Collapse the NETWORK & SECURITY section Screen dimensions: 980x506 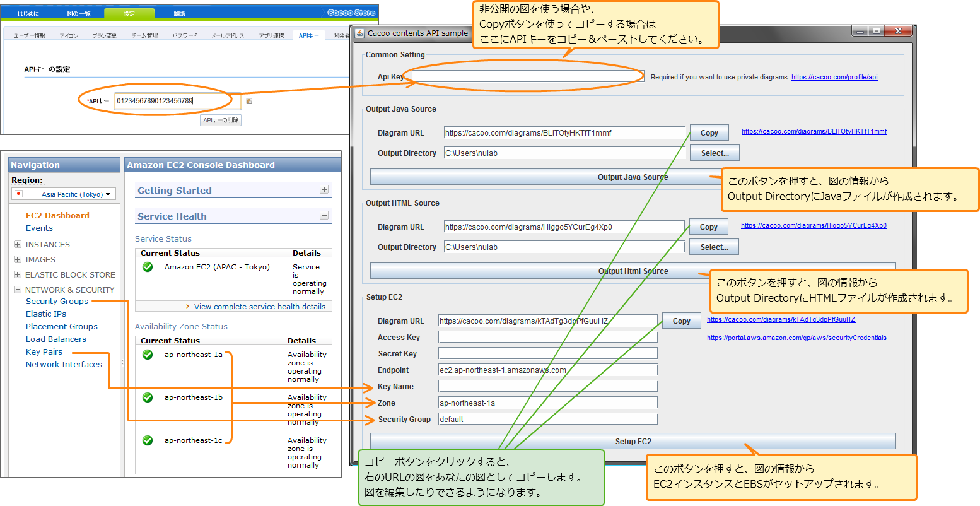18,290
